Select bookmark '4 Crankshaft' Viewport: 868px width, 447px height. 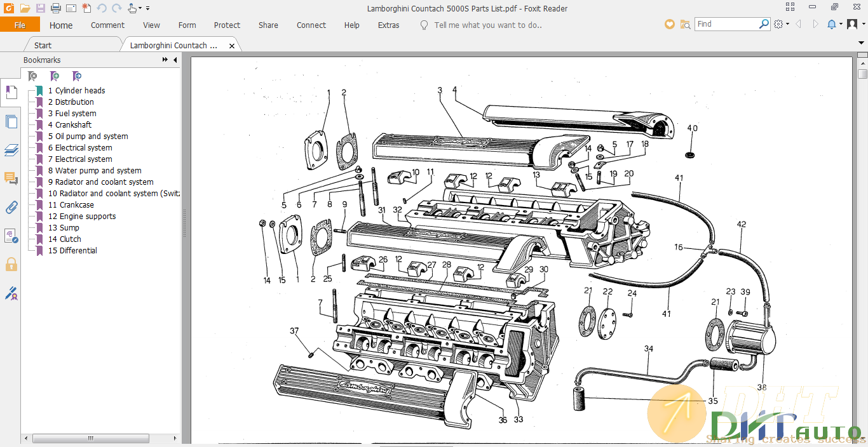click(70, 125)
